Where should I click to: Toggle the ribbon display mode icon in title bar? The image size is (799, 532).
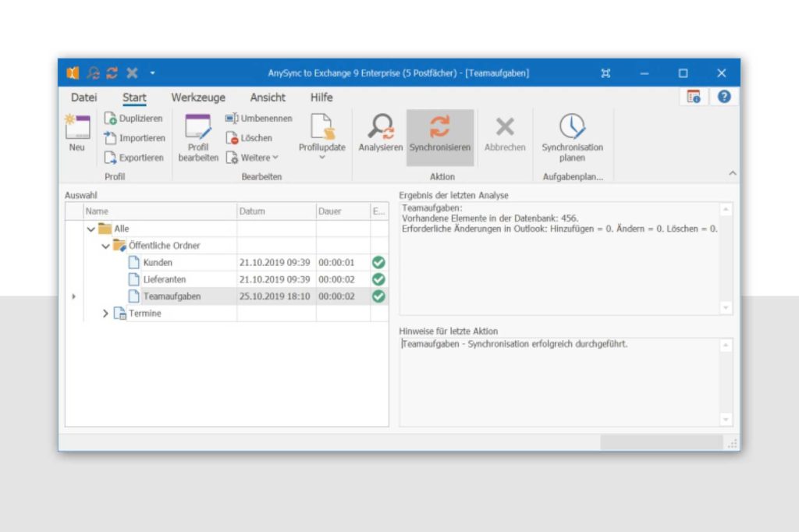[605, 73]
